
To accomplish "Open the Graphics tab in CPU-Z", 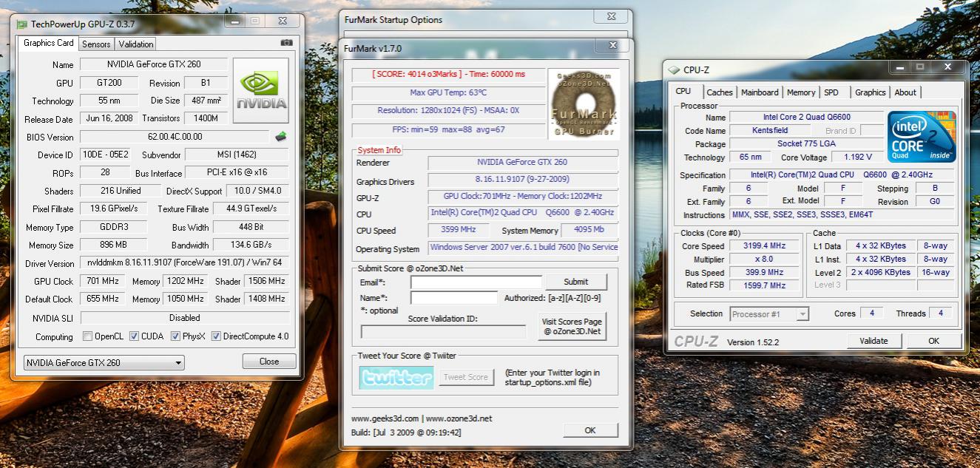I will click(x=870, y=92).
